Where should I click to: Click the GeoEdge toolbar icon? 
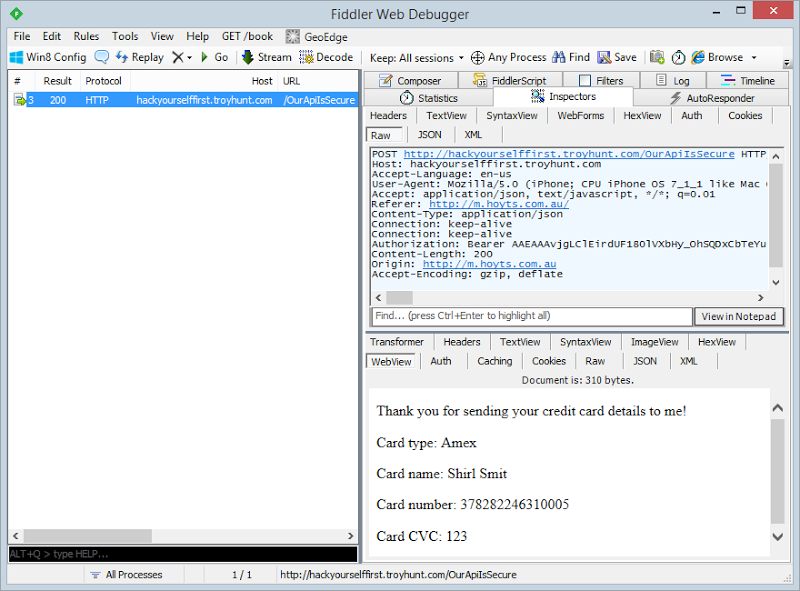point(293,37)
